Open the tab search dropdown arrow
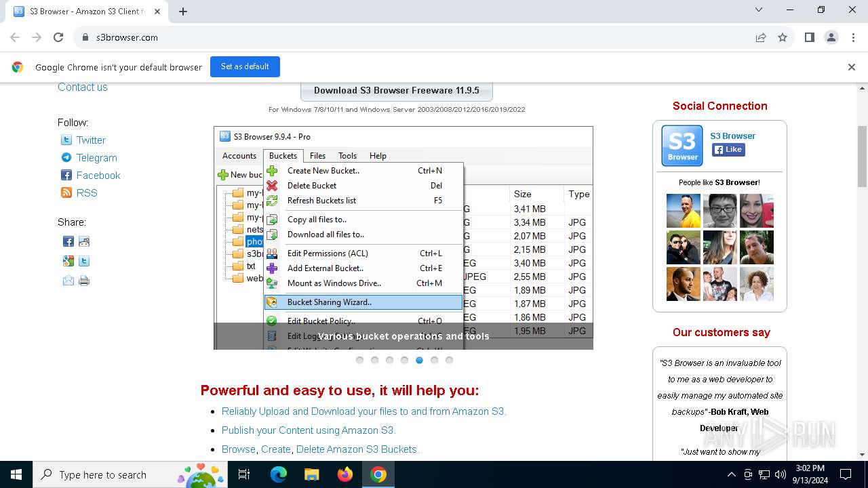The image size is (868, 488). 759,10
